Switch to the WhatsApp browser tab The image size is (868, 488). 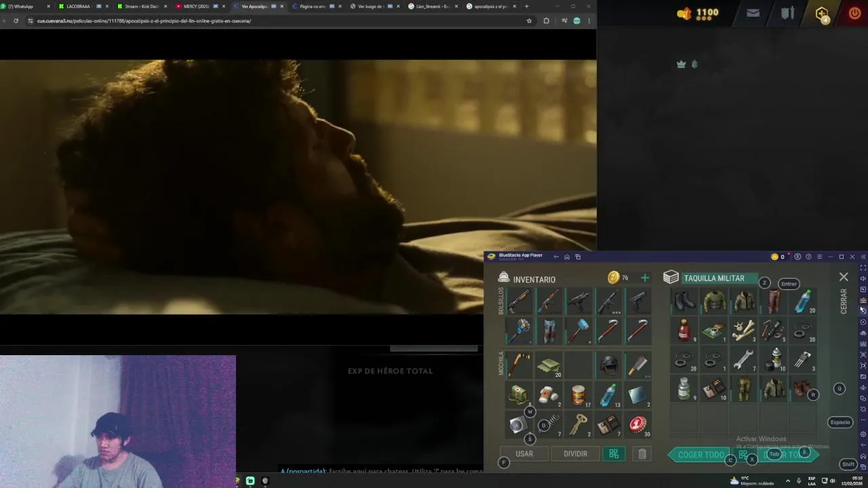coord(27,6)
